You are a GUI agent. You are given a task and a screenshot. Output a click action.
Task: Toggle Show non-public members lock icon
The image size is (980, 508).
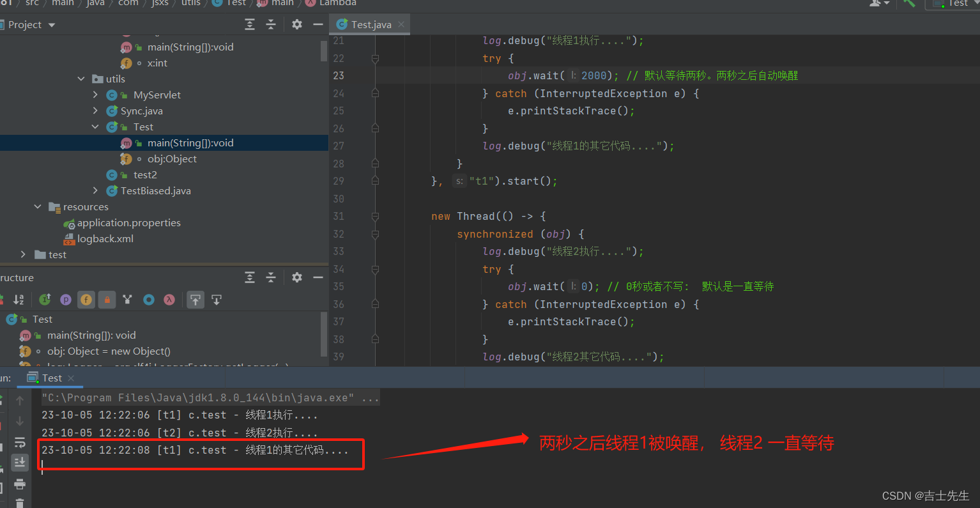(107, 300)
